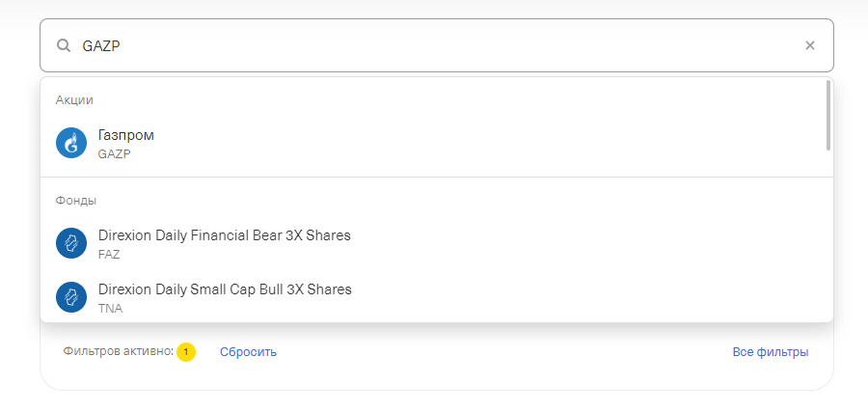Image resolution: width=868 pixels, height=412 pixels.
Task: Choose Direxion Daily Small Cap Bull 3X Shares
Action: 225,289
